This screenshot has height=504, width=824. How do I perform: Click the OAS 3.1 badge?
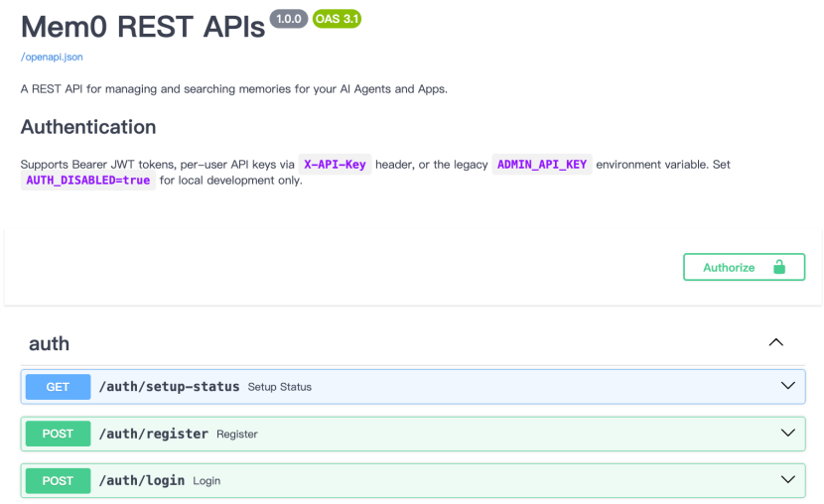337,19
